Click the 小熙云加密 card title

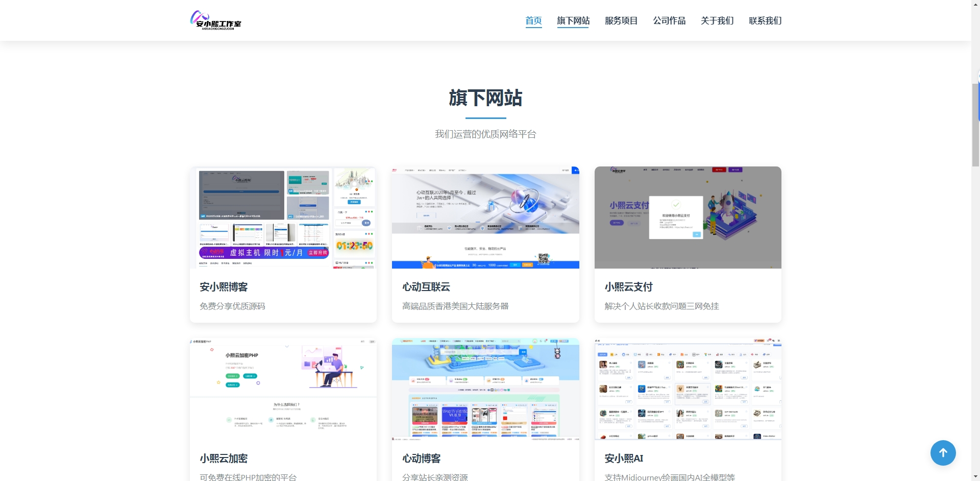pos(224,459)
